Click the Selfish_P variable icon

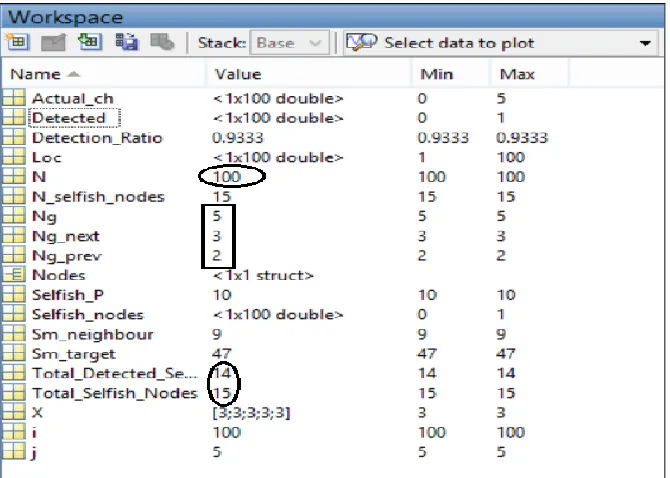pyautogui.click(x=14, y=295)
